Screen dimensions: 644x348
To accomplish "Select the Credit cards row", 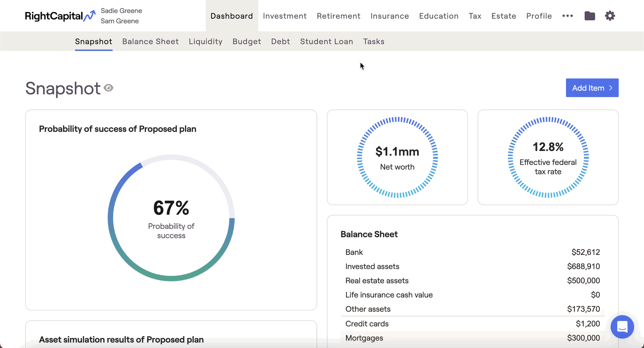I will point(473,324).
